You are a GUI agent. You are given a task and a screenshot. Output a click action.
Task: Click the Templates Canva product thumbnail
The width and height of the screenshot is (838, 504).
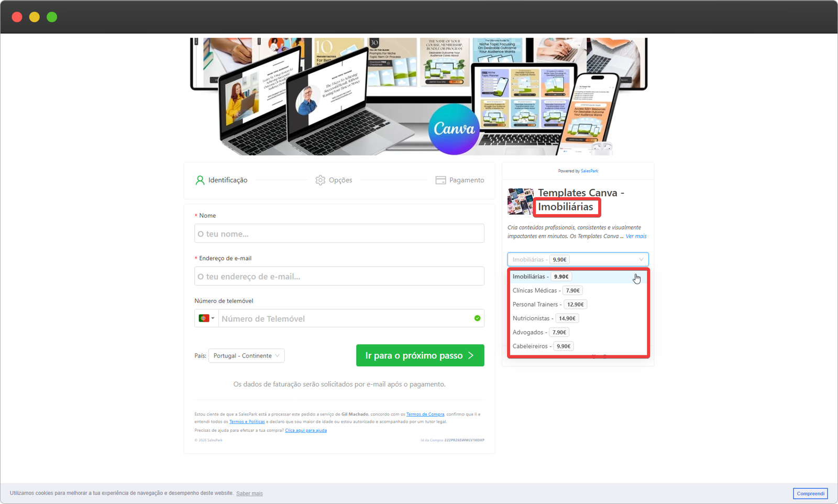[520, 201]
